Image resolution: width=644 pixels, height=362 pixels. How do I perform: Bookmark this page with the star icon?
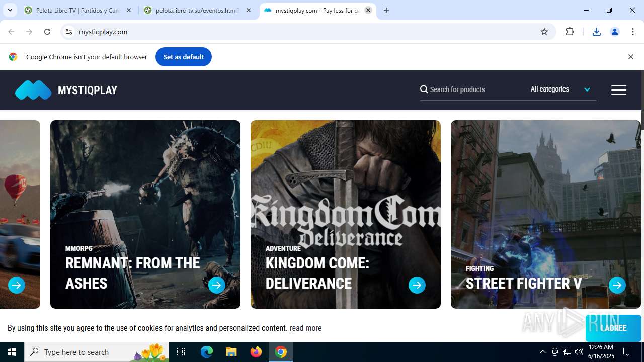544,32
